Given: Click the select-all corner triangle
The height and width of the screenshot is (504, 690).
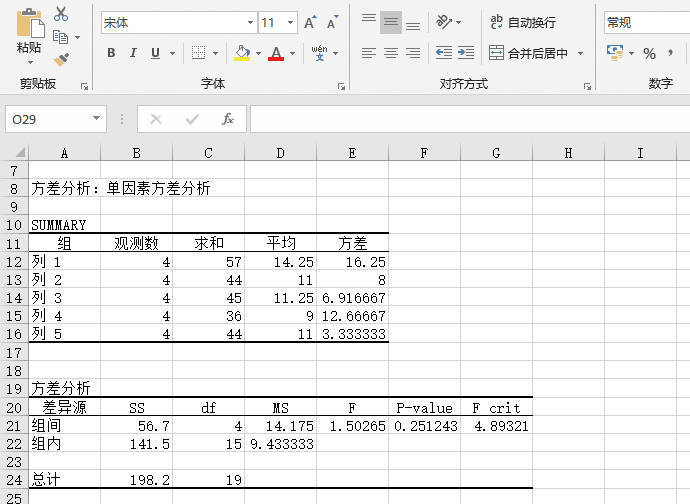Looking at the screenshot, I should [x=19, y=153].
